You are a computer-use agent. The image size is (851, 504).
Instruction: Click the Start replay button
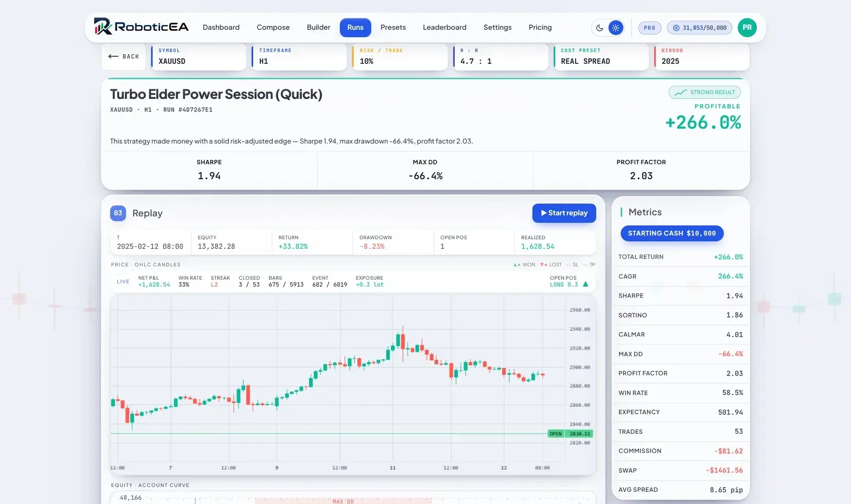point(564,213)
